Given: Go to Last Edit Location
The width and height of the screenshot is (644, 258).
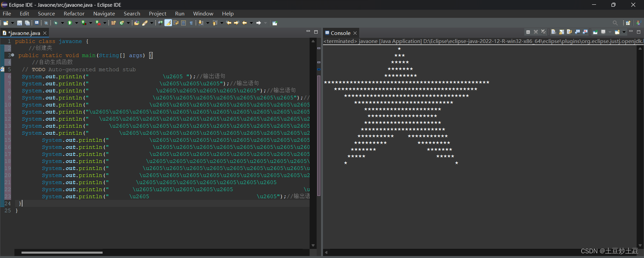Looking at the screenshot, I should [229, 23].
